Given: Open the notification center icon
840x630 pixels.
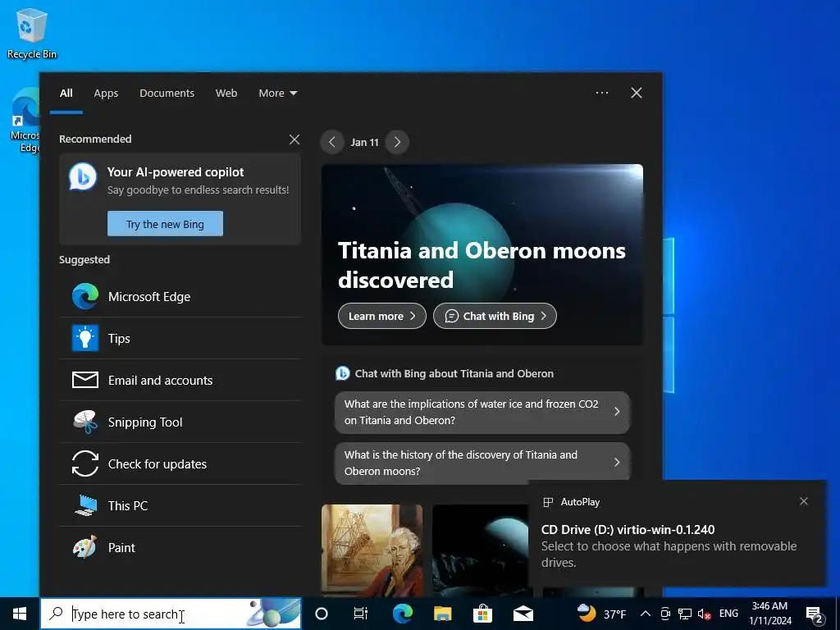Looking at the screenshot, I should point(815,614).
